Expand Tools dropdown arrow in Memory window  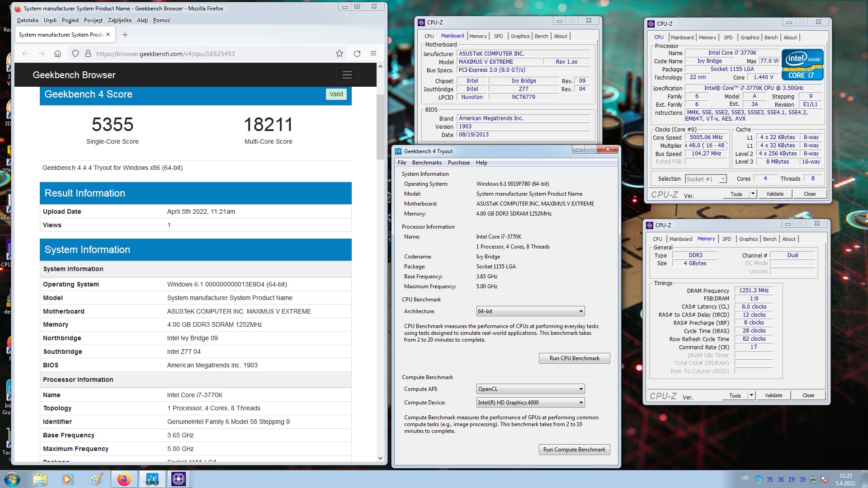751,395
